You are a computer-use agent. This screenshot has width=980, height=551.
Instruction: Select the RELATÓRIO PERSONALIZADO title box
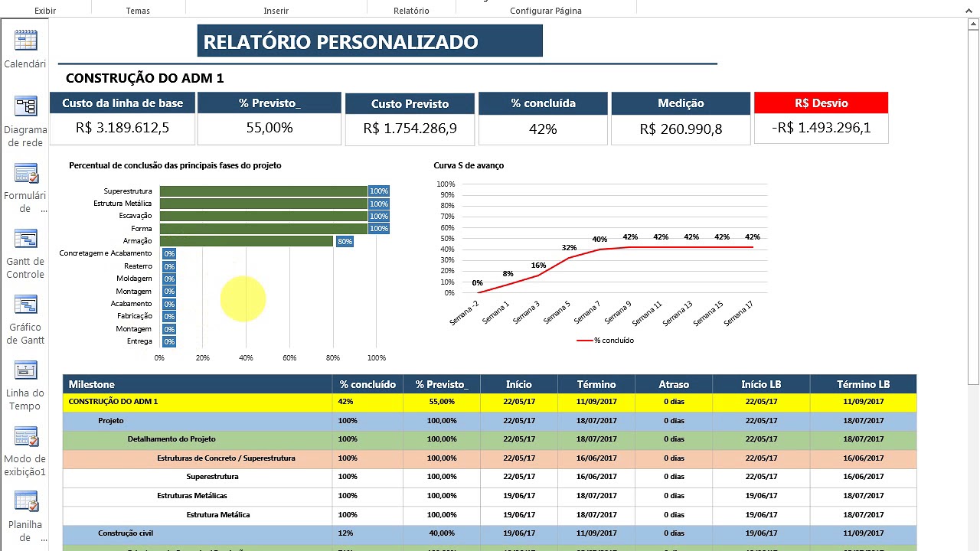[370, 41]
